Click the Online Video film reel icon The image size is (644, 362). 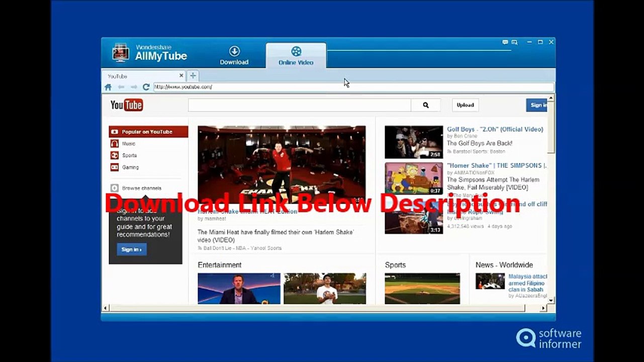tap(296, 51)
